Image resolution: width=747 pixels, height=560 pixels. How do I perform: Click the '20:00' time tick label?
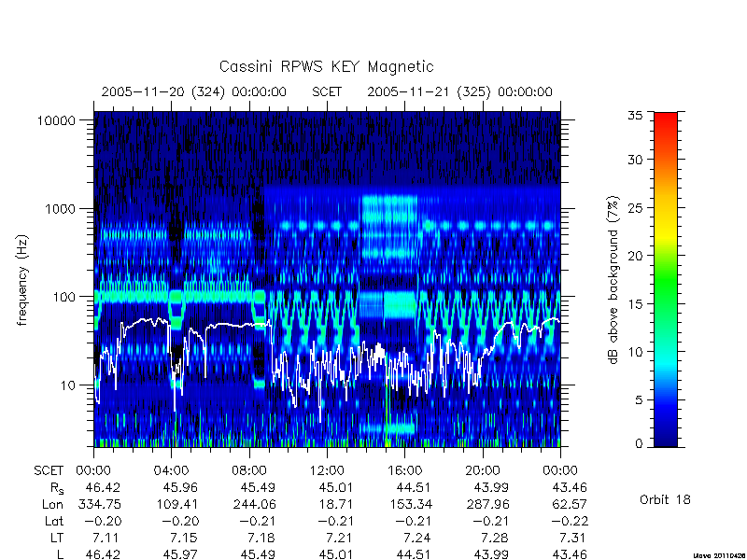[483, 471]
